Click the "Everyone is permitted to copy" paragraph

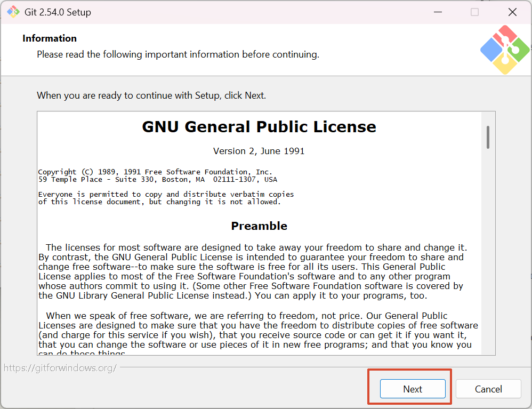point(166,198)
